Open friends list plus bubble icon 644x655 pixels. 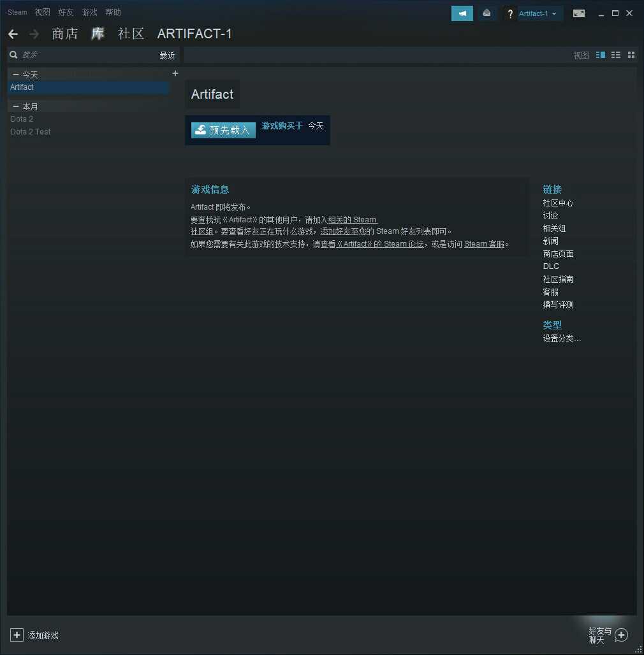[622, 635]
